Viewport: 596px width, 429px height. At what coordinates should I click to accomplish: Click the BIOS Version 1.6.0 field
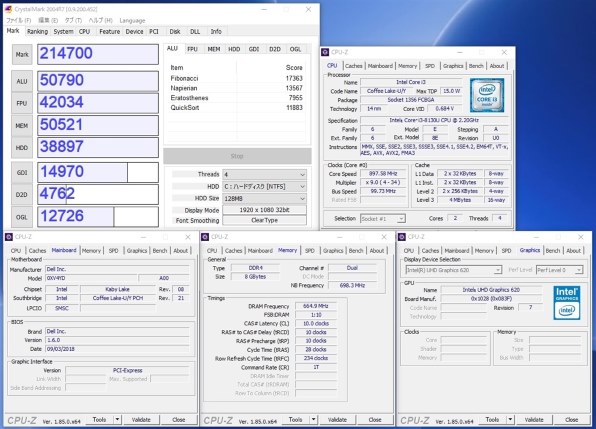(117, 340)
